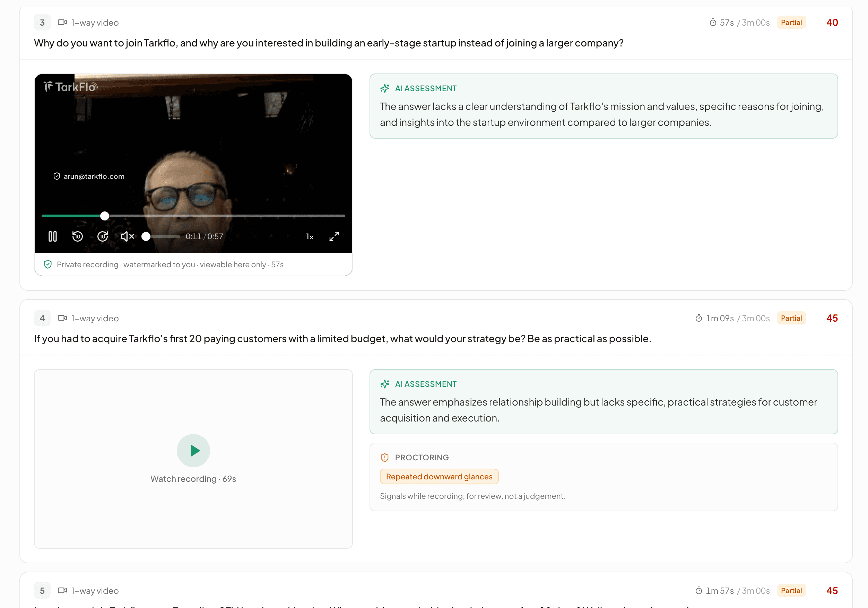The width and height of the screenshot is (868, 608).
Task: Click the question 3 stopwatch icon
Action: 713,23
